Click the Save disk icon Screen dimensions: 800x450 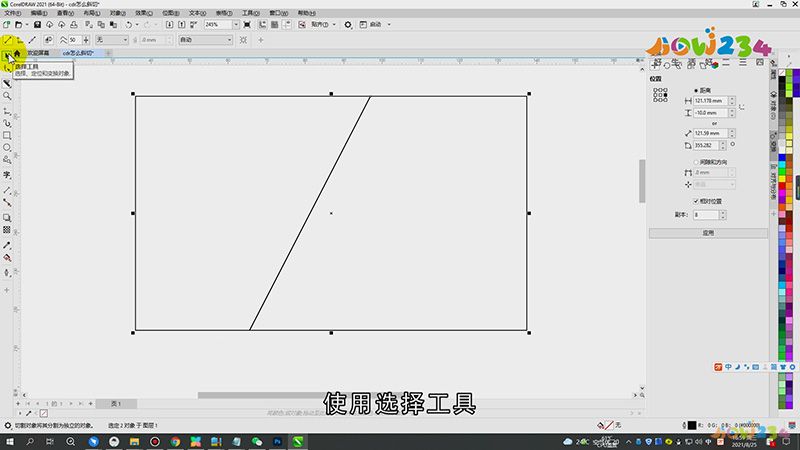coord(37,24)
